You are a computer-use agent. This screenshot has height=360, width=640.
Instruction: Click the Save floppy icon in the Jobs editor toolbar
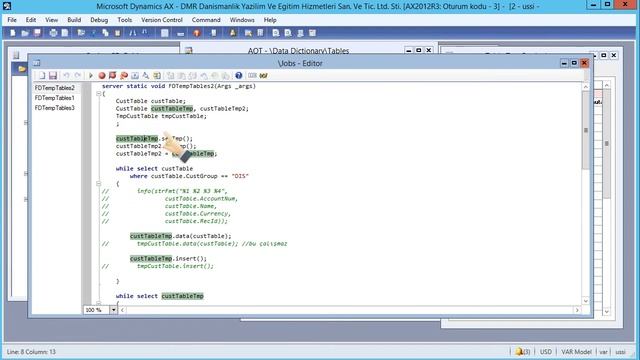tap(53, 76)
